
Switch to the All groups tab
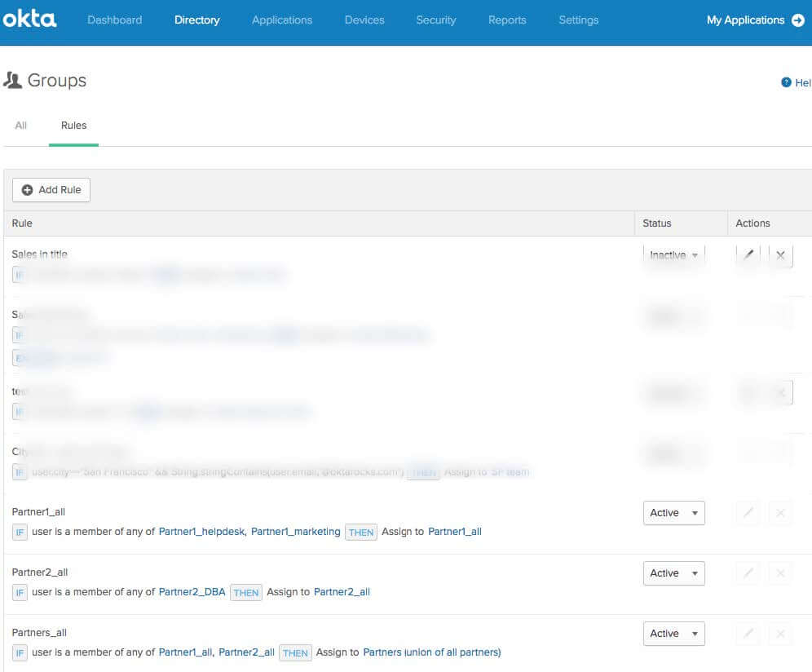(21, 126)
